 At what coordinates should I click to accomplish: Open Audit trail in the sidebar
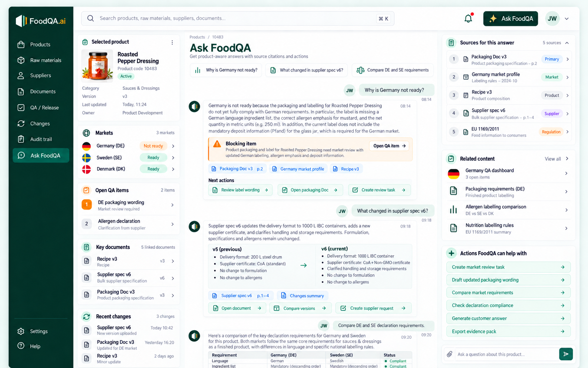click(41, 139)
